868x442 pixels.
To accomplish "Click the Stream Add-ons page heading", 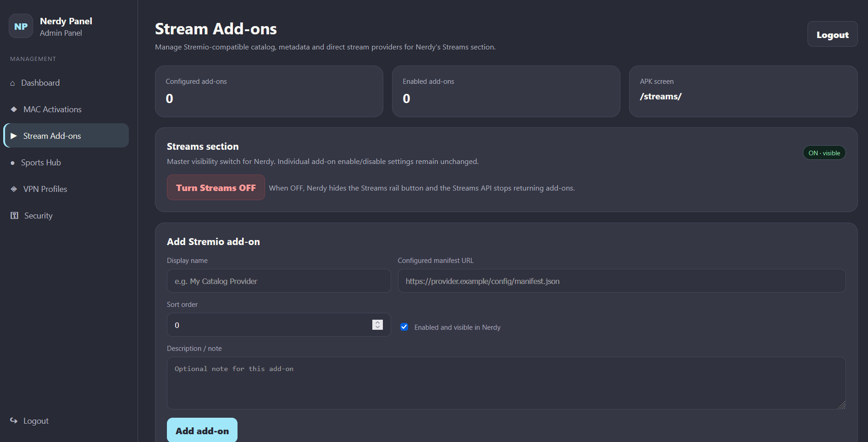I will click(x=216, y=29).
